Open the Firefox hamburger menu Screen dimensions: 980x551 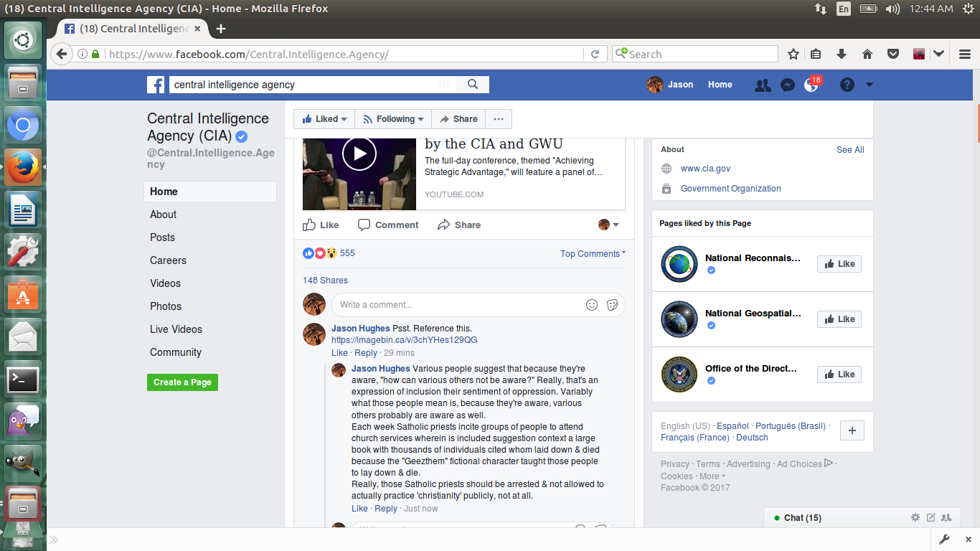point(965,54)
